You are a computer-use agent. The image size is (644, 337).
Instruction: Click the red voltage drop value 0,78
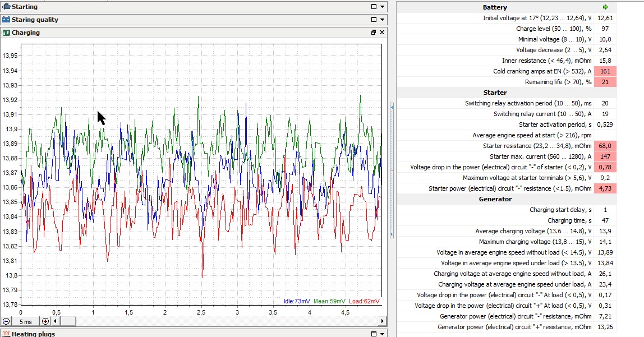605,168
